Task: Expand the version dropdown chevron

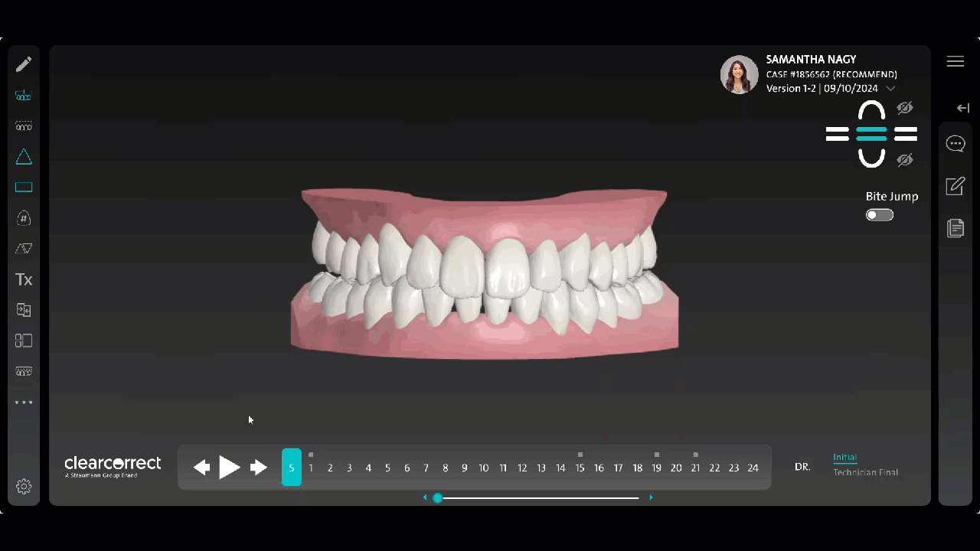Action: (890, 89)
